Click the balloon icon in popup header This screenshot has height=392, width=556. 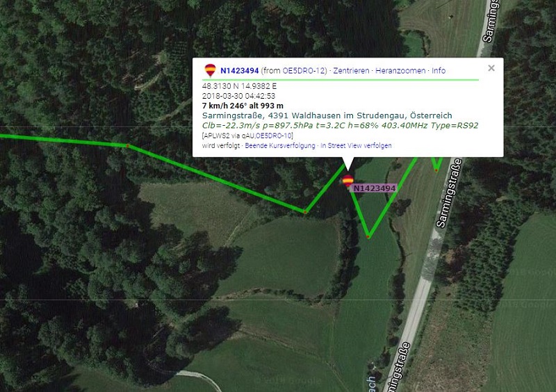click(x=211, y=70)
